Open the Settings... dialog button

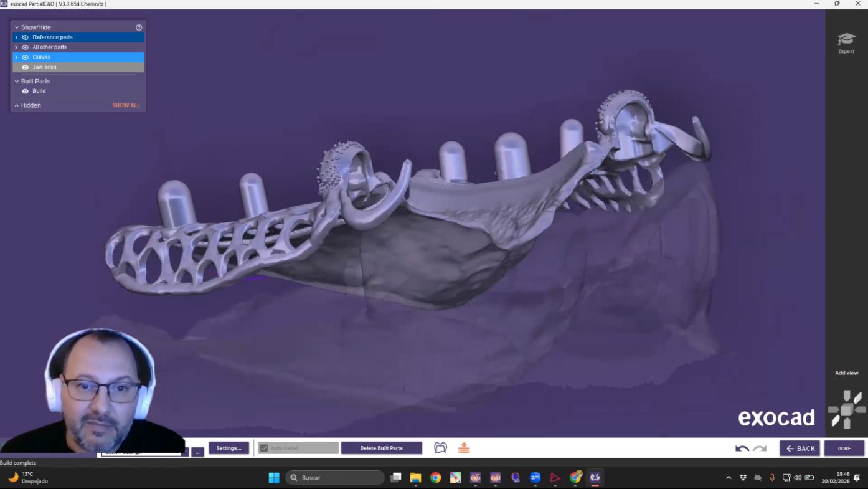coord(229,449)
